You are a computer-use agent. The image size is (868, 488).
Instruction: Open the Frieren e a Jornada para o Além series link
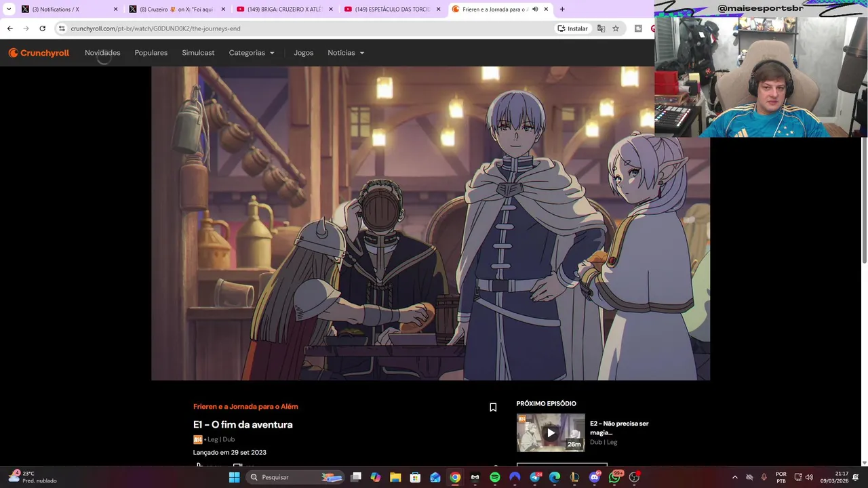coord(245,407)
